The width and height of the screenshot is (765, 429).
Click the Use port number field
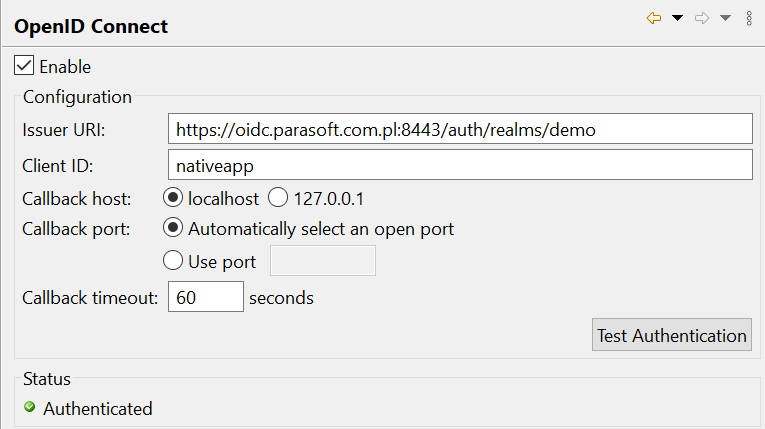[x=323, y=261]
